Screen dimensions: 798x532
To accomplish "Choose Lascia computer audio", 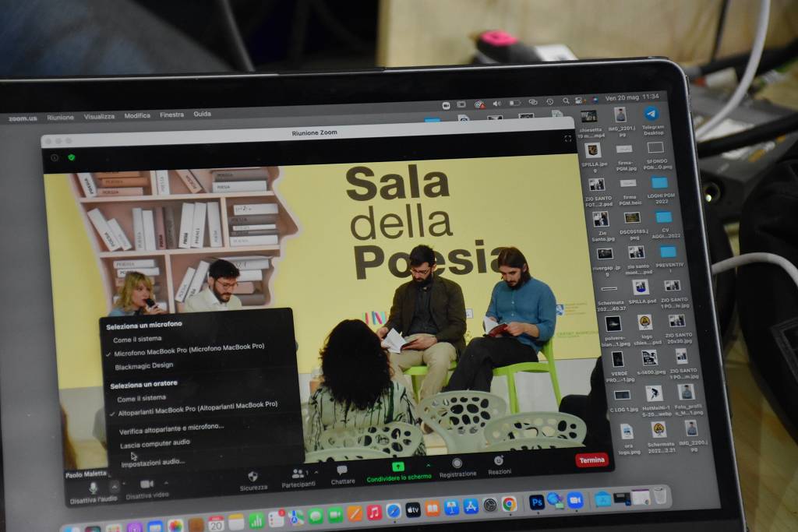I will tap(155, 444).
